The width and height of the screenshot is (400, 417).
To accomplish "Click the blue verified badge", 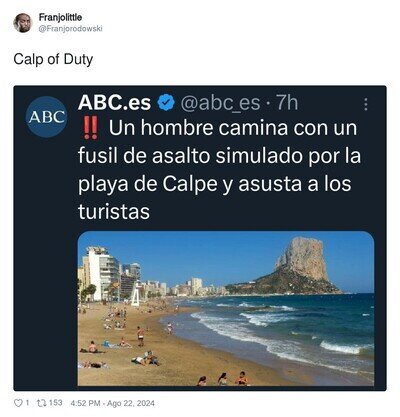I will tap(166, 103).
